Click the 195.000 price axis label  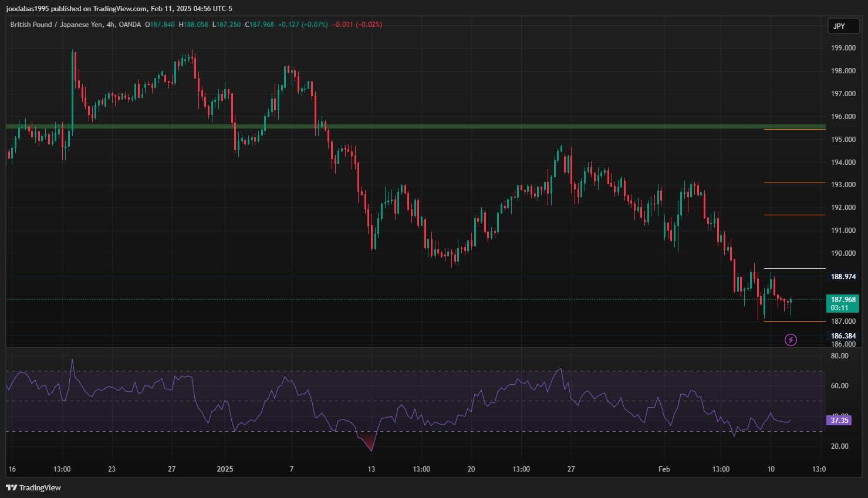pos(843,140)
